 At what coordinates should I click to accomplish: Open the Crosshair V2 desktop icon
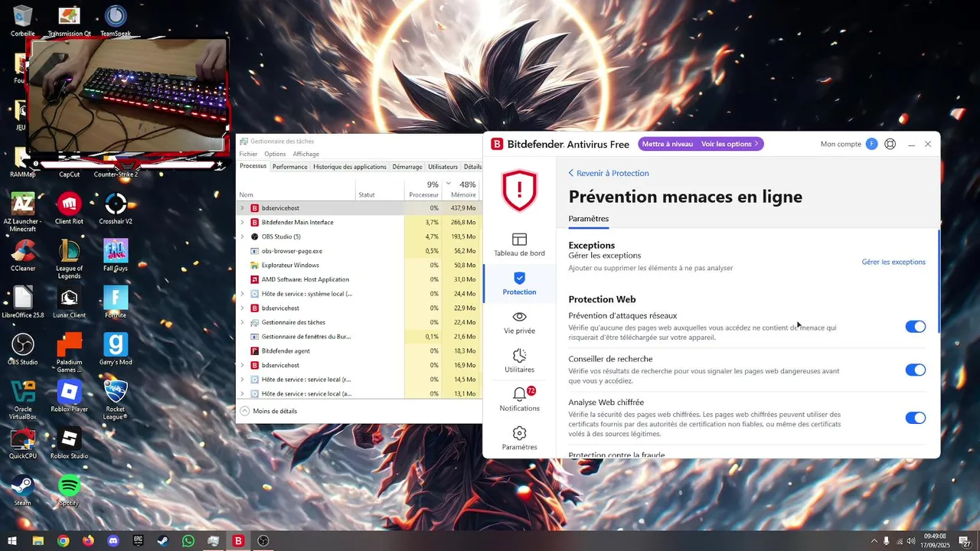pos(116,208)
